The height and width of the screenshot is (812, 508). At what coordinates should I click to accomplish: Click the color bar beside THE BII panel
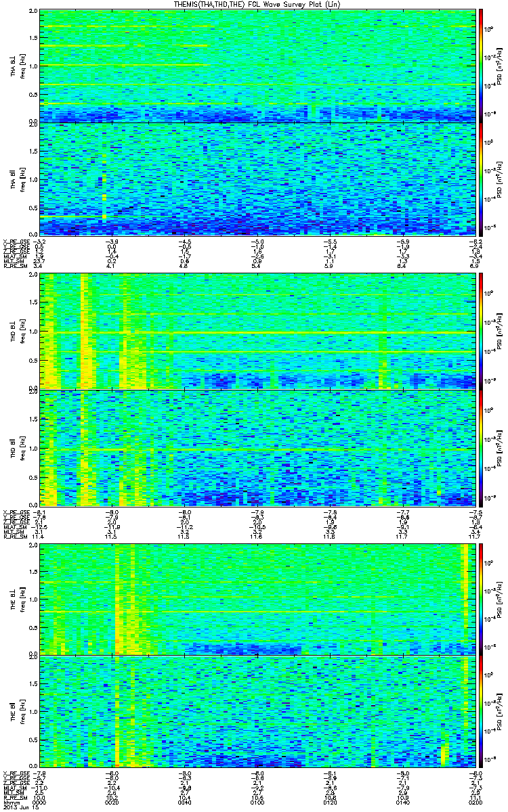481,712
